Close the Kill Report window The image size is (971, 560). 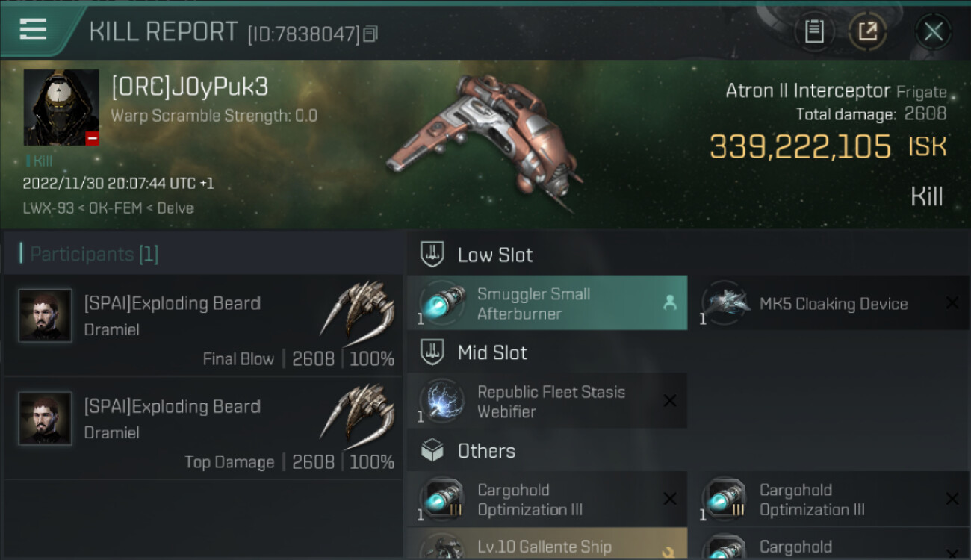[933, 31]
